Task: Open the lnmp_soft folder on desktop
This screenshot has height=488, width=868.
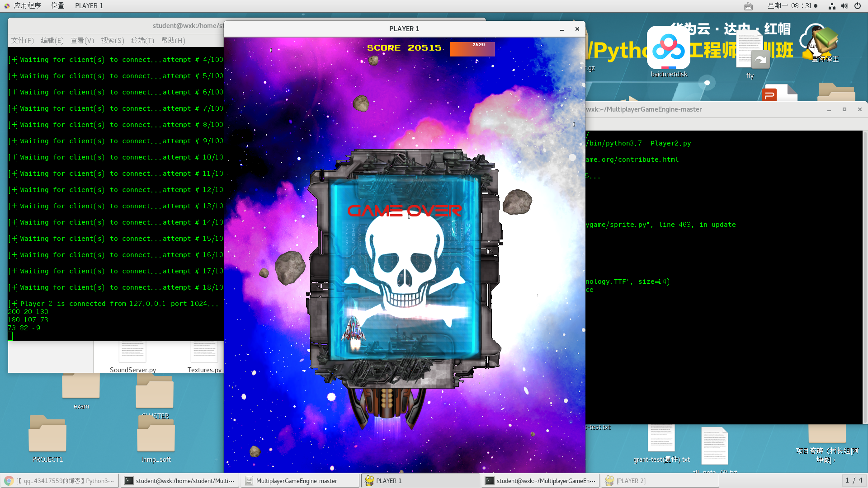Action: [x=156, y=439]
